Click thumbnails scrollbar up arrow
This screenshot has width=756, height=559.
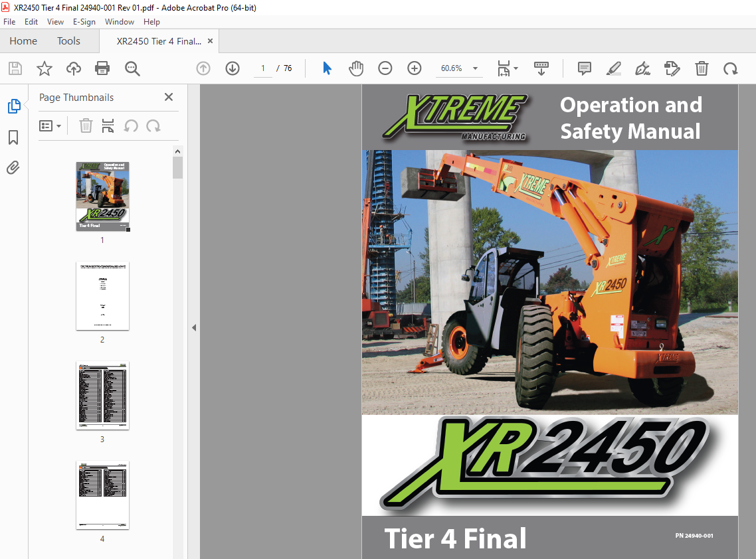[177, 151]
